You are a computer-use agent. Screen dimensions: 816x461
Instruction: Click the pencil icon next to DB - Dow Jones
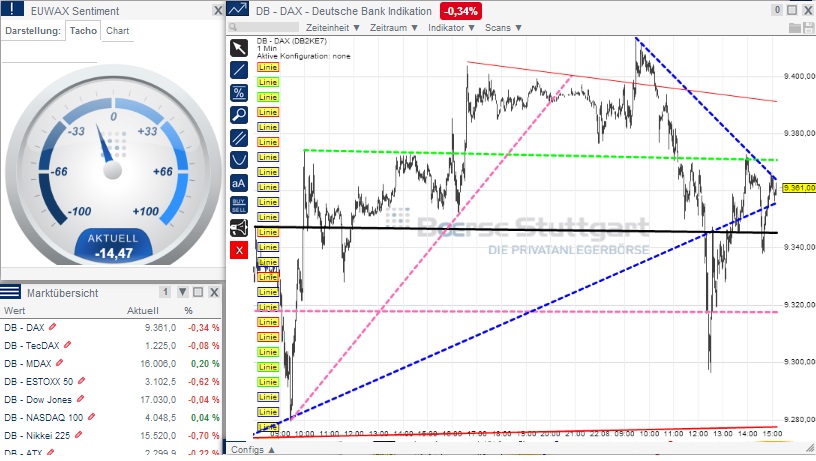[x=80, y=399]
